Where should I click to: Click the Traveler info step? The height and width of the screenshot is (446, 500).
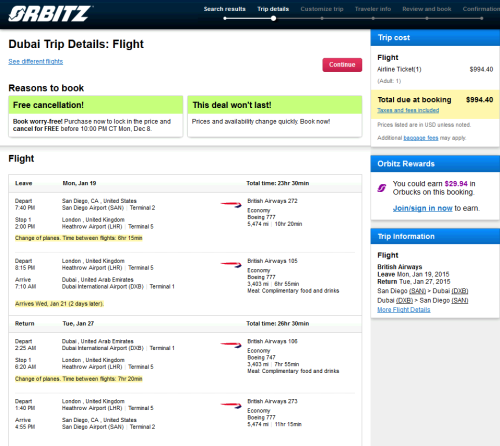[x=373, y=9]
